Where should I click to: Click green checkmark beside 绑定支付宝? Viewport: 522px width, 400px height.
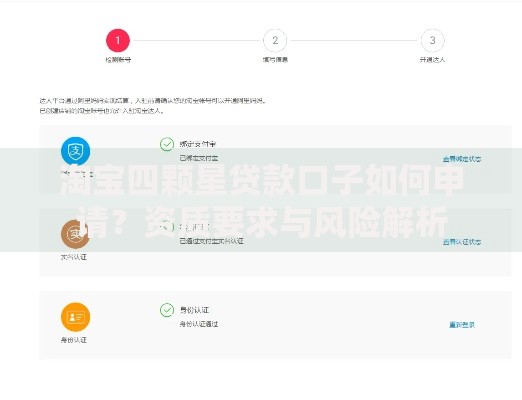click(x=167, y=144)
